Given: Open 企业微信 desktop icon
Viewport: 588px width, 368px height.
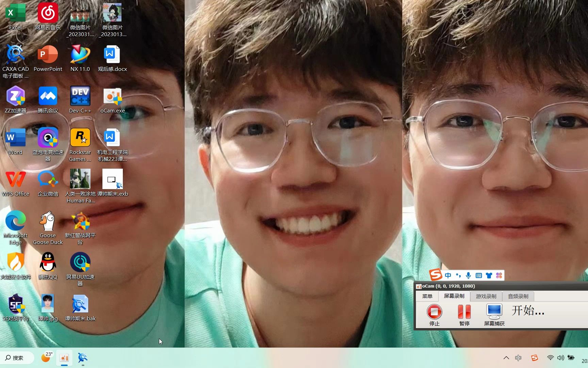Looking at the screenshot, I should click(48, 183).
